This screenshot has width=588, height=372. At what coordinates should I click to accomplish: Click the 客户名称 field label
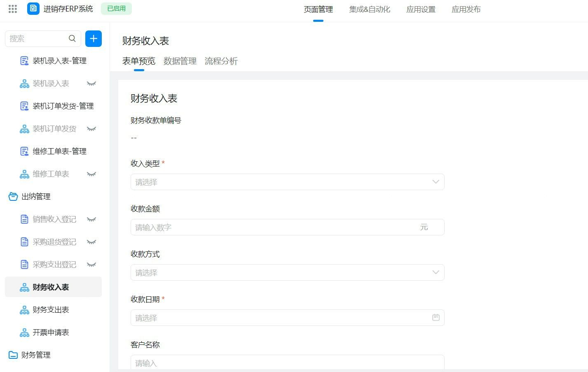pos(145,345)
